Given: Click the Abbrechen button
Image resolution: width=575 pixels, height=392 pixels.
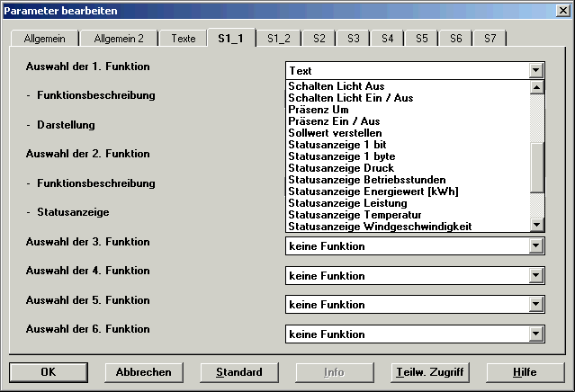Looking at the screenshot, I should pyautogui.click(x=143, y=372).
